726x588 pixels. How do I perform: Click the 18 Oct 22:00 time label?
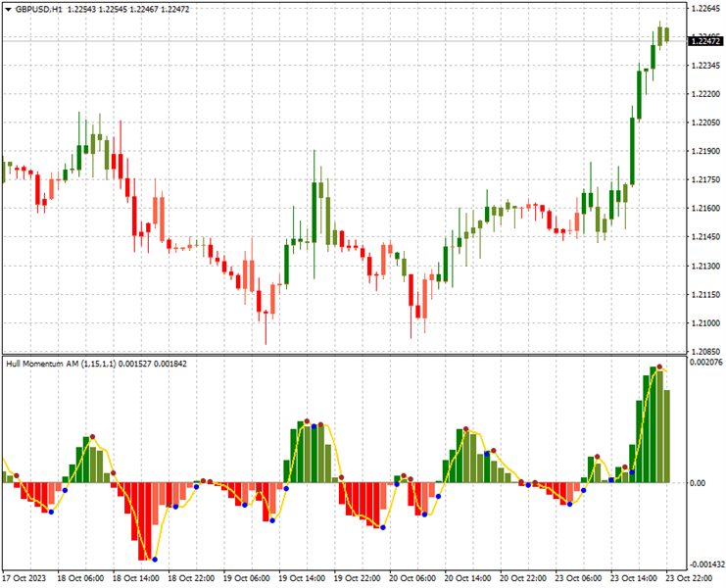click(x=191, y=579)
